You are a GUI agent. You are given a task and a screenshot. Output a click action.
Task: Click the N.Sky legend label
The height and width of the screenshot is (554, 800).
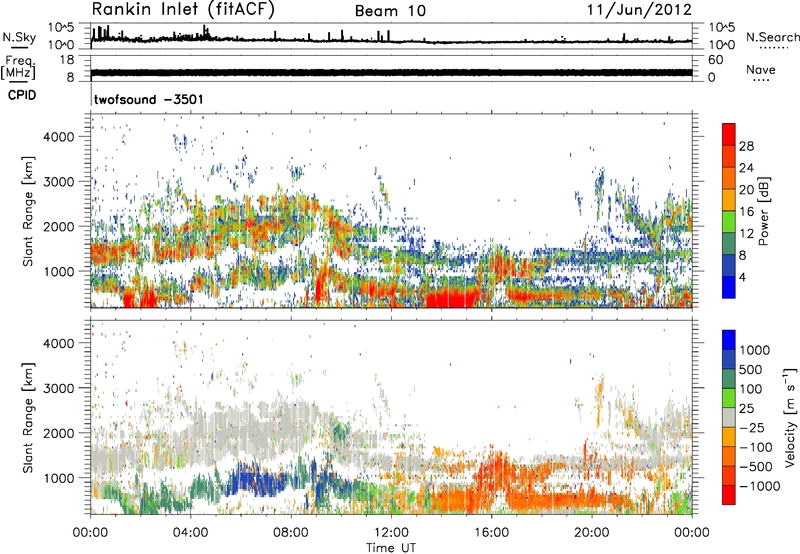[x=19, y=38]
